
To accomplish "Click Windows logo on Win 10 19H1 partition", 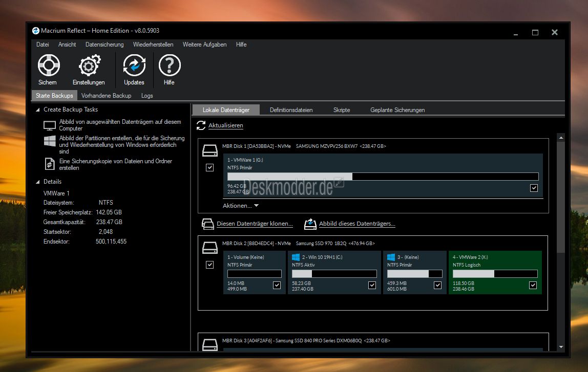I will (296, 257).
